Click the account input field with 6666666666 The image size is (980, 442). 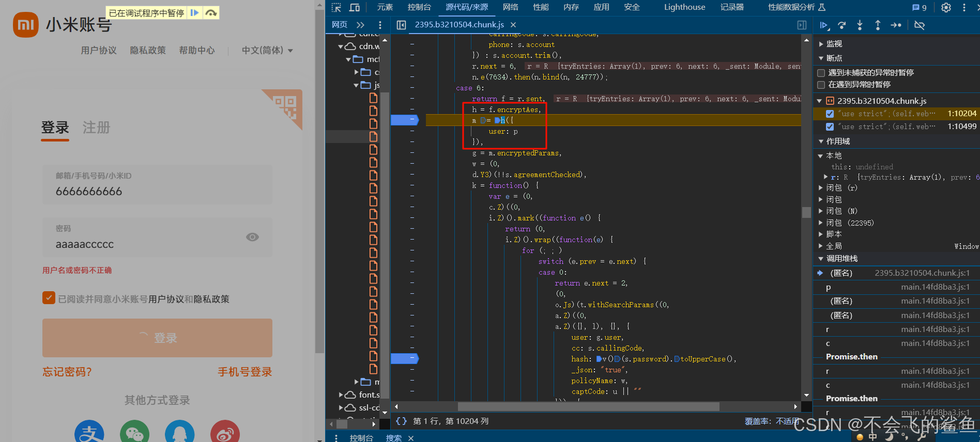tap(157, 184)
